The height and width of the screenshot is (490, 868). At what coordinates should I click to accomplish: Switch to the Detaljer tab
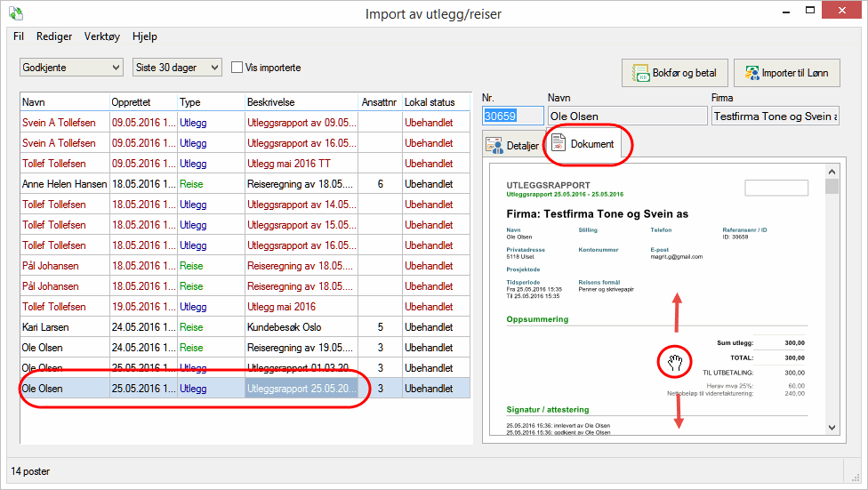point(512,146)
